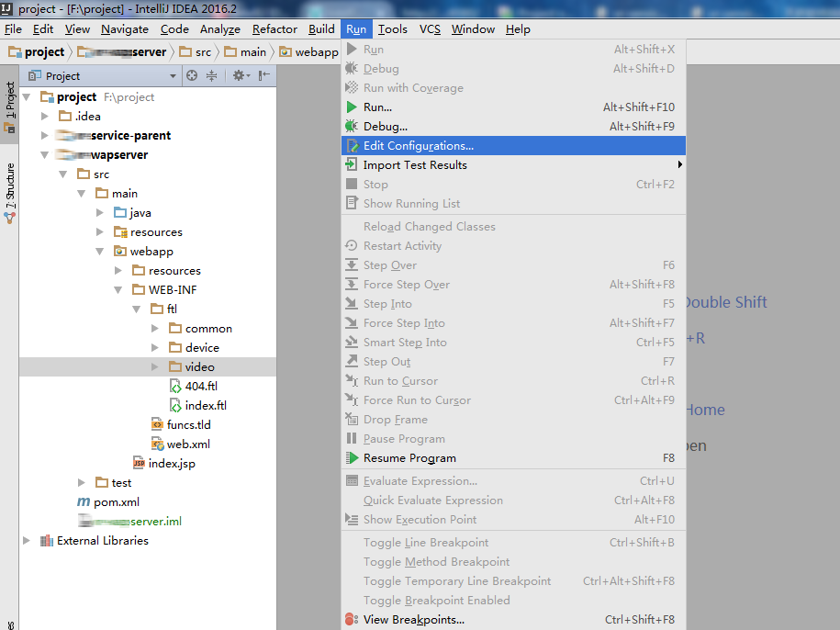Select the ftl folder in tree
The width and height of the screenshot is (840, 630).
[x=164, y=309]
